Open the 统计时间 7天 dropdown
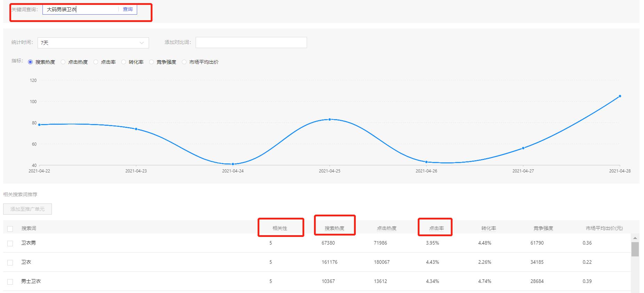 [x=93, y=43]
